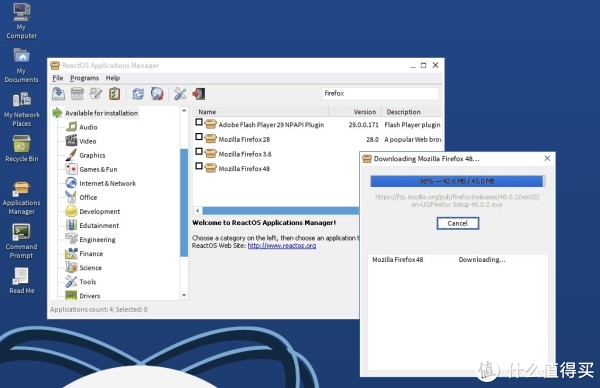Screen dimensions: 600x388
Task: Maximize the Applications Manager window
Action: (x=423, y=65)
